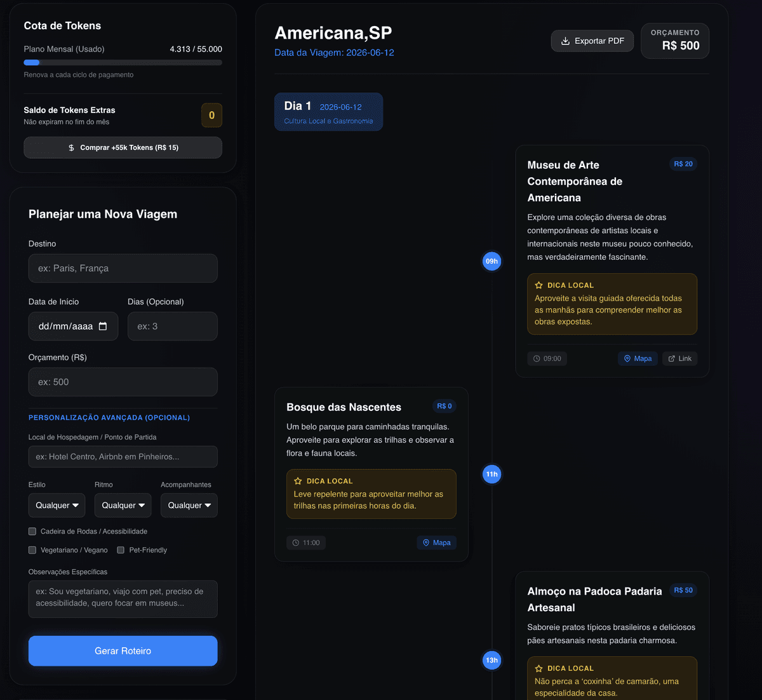
Task: Click the extra tokens balance badge 0
Action: (212, 116)
